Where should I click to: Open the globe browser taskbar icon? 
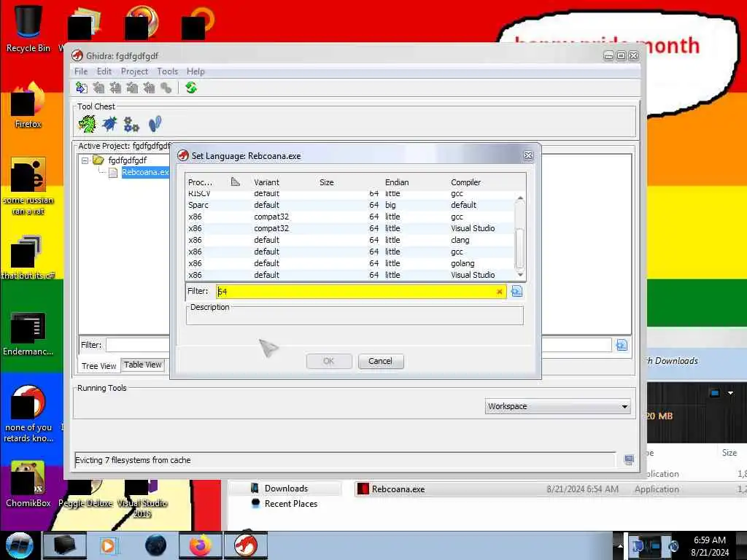pyautogui.click(x=155, y=545)
